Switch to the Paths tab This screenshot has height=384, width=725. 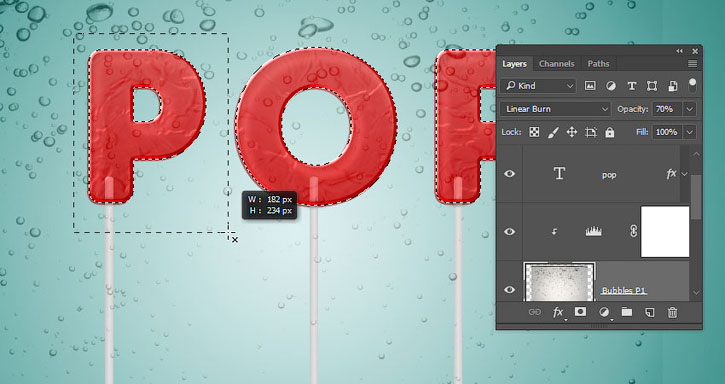[598, 64]
